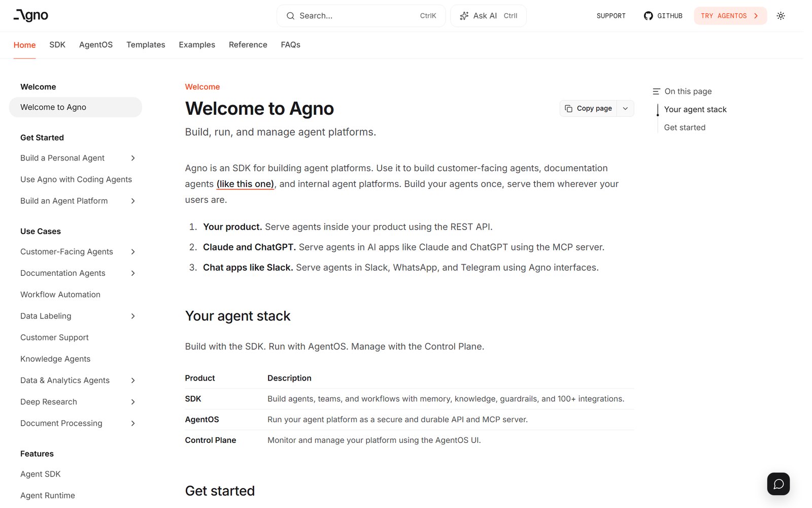Click the search magnifier icon

point(290,16)
